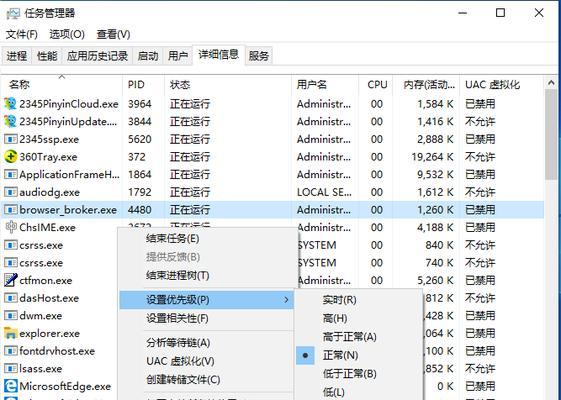Set priority to 高于正常(A)

point(358,337)
